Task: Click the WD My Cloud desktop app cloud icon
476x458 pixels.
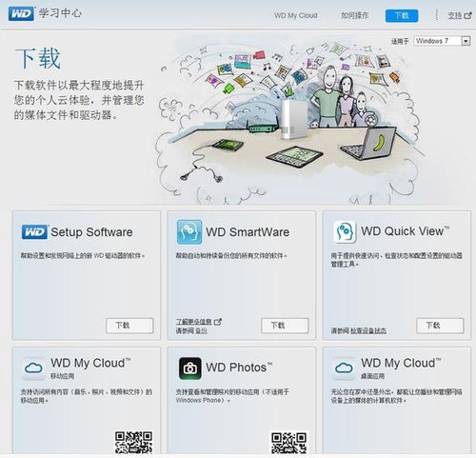Action: click(x=344, y=368)
